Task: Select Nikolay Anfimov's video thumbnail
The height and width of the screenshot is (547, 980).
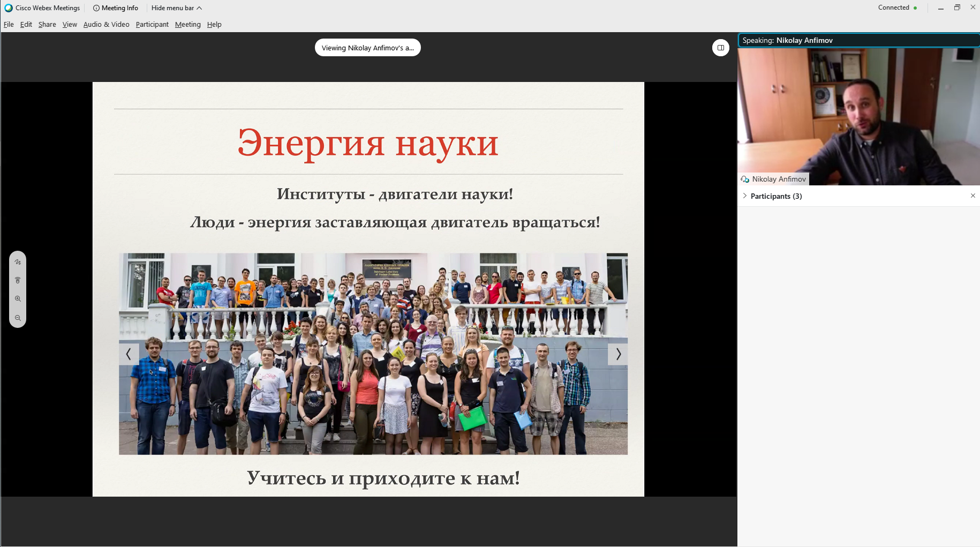Action: point(858,116)
